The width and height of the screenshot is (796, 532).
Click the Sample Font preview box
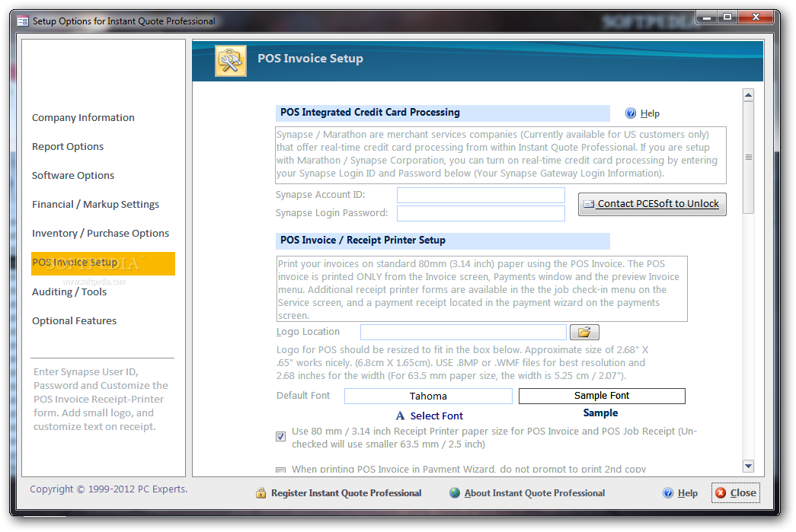(x=602, y=396)
